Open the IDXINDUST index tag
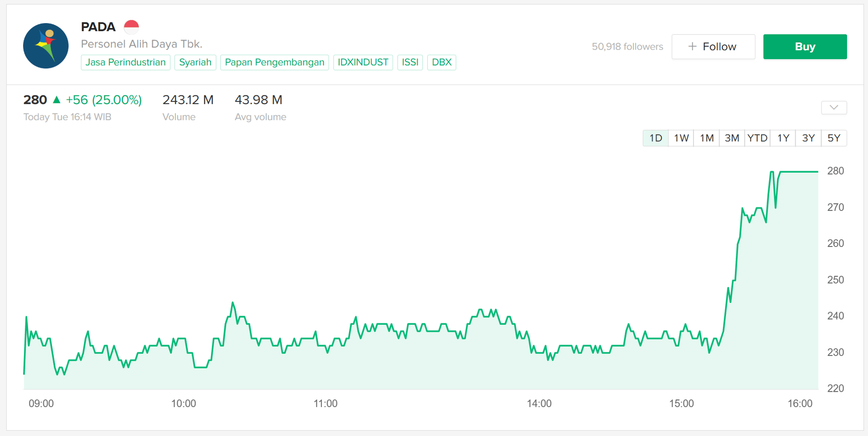Viewport: 868px width, 436px height. click(x=363, y=62)
